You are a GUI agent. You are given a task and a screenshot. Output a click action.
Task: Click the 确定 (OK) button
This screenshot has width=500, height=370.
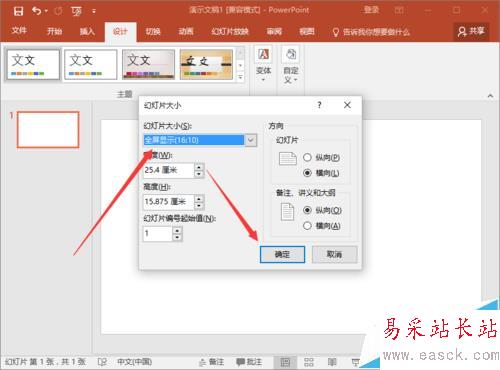coord(282,254)
